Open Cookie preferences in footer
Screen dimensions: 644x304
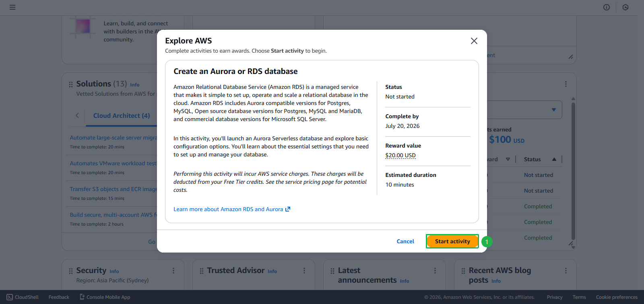pyautogui.click(x=617, y=297)
